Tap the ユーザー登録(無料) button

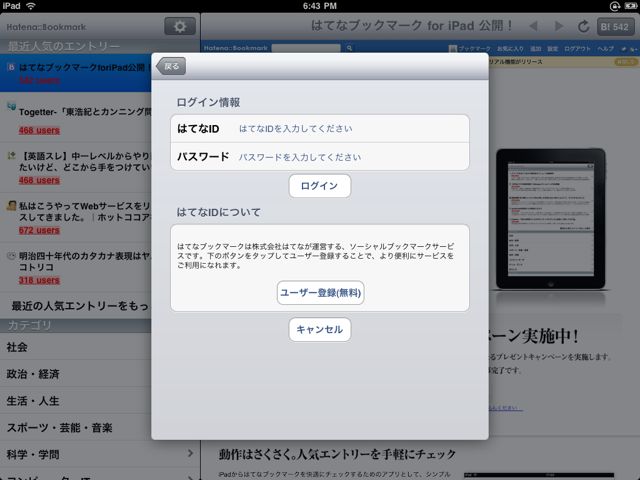[x=320, y=293]
